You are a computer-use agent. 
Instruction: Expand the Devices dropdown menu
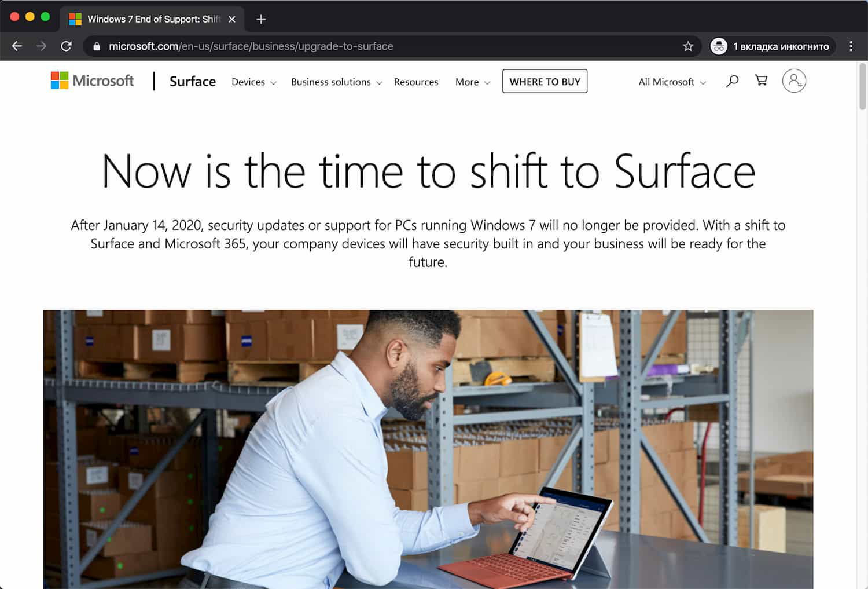[x=254, y=82]
